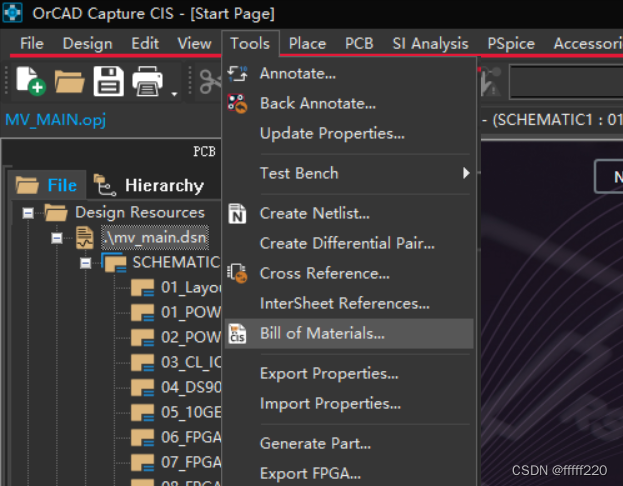This screenshot has width=623, height=486.
Task: Click the New document toolbar icon
Action: coord(31,81)
